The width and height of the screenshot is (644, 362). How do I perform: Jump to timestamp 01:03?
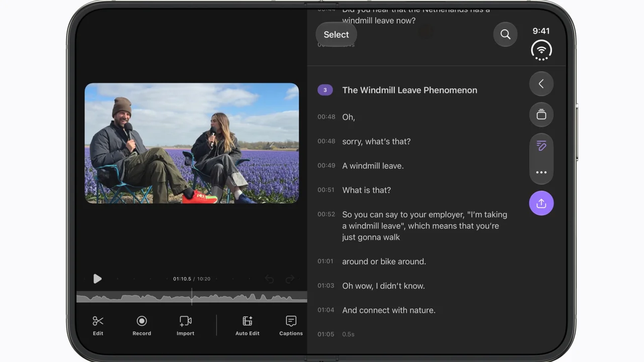[326, 286]
